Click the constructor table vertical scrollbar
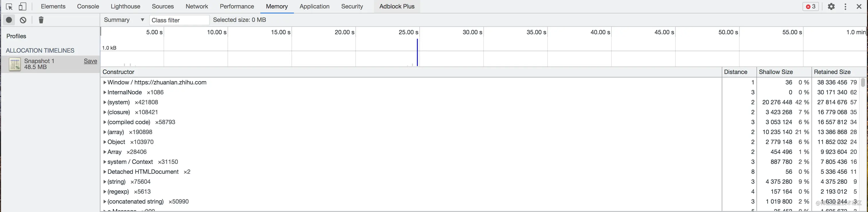The height and width of the screenshot is (212, 868). (x=863, y=82)
